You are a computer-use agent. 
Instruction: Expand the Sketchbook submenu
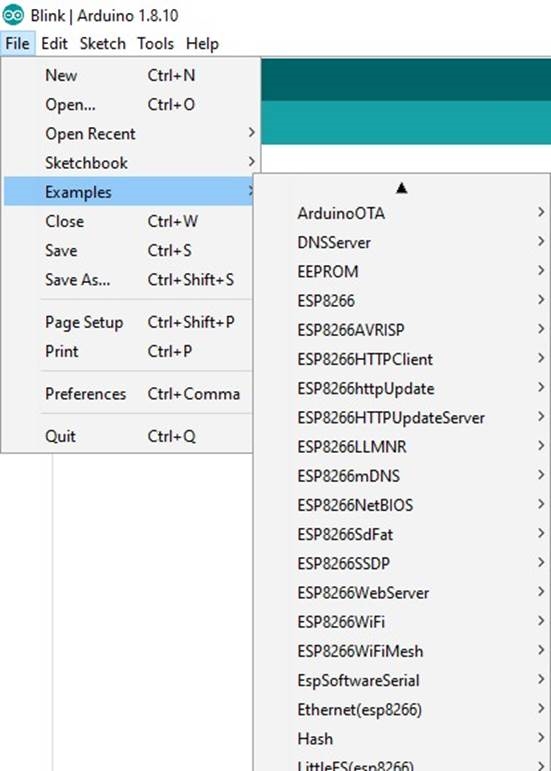pyautogui.click(x=131, y=163)
